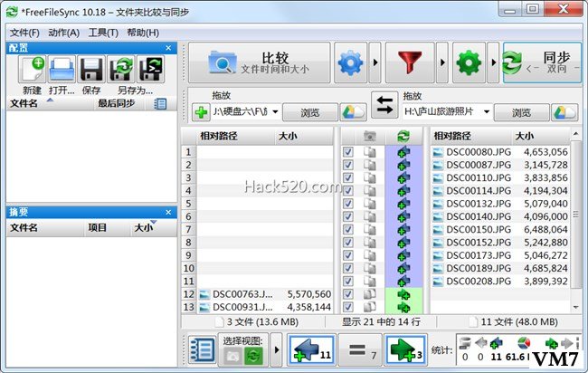Sort the right list by 大小
This screenshot has width=588, height=373.
tap(525, 136)
